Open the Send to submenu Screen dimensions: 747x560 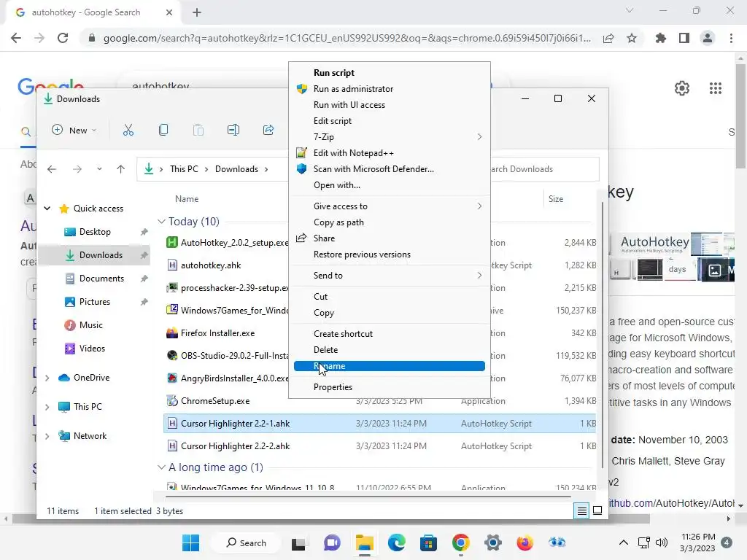[390, 276]
